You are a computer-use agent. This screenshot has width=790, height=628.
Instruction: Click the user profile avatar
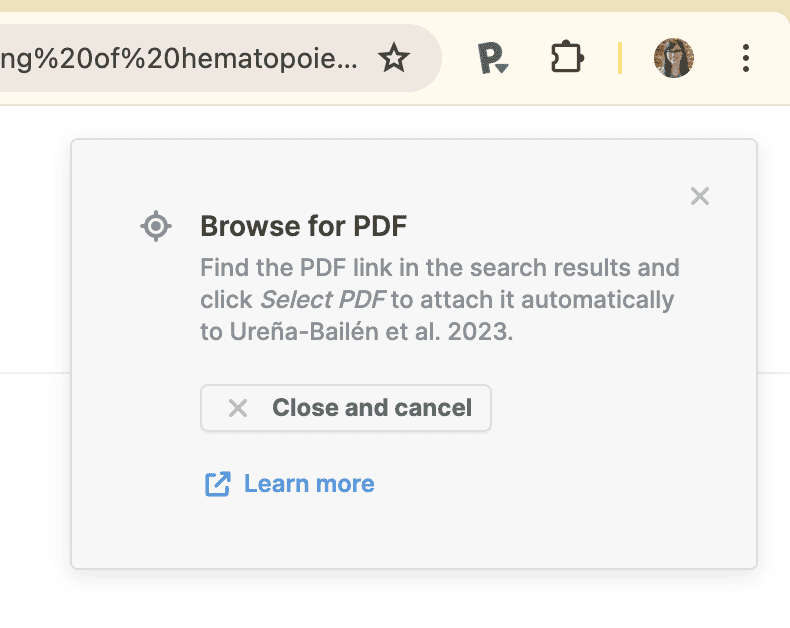[x=674, y=59]
